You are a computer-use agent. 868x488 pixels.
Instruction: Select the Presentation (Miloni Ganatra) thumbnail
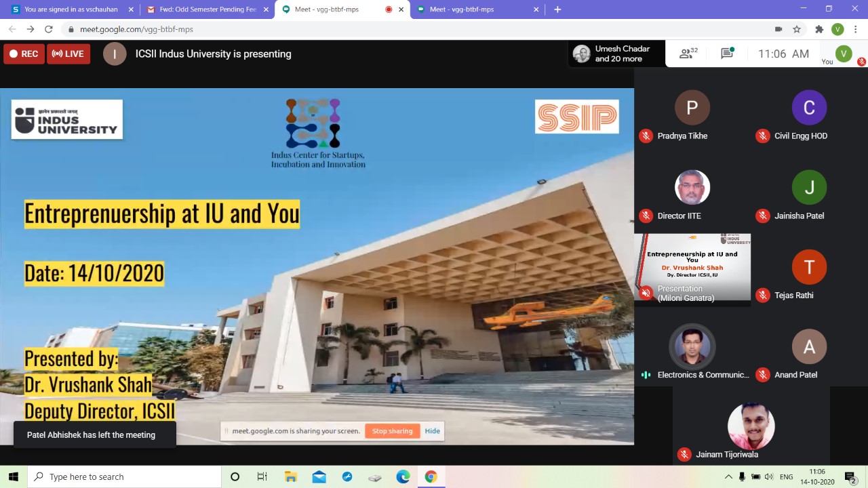[692, 267]
